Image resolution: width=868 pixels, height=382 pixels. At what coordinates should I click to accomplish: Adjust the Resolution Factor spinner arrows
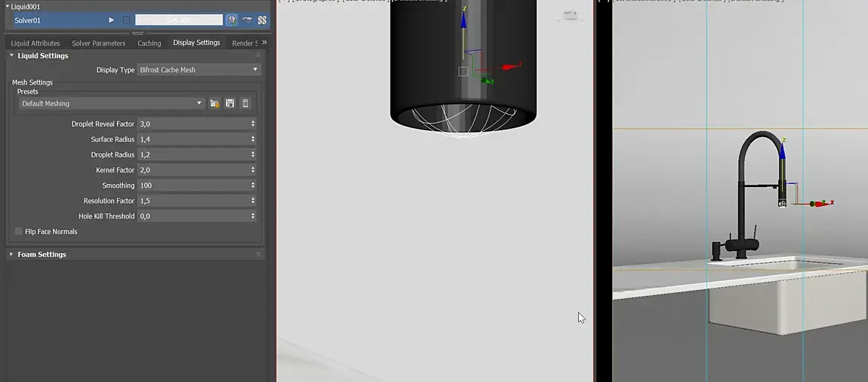pyautogui.click(x=253, y=200)
